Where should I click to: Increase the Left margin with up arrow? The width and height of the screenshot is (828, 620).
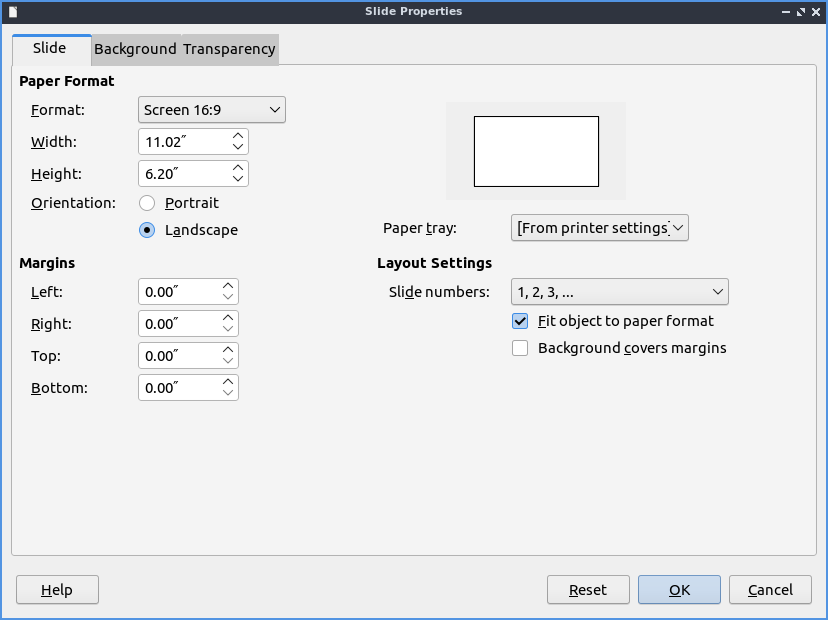coord(228,286)
